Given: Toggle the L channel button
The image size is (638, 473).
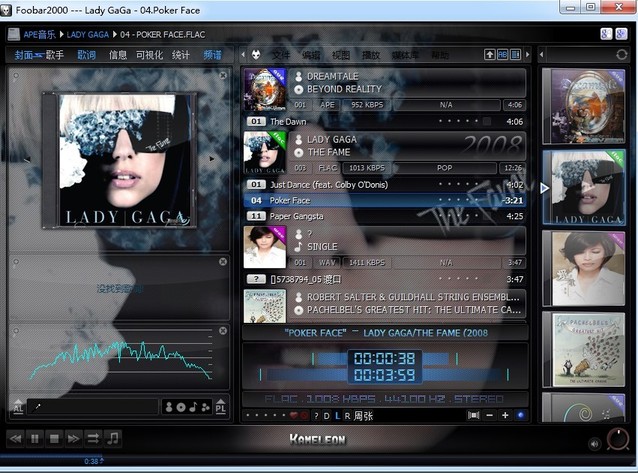Looking at the screenshot, I should pyautogui.click(x=337, y=416).
